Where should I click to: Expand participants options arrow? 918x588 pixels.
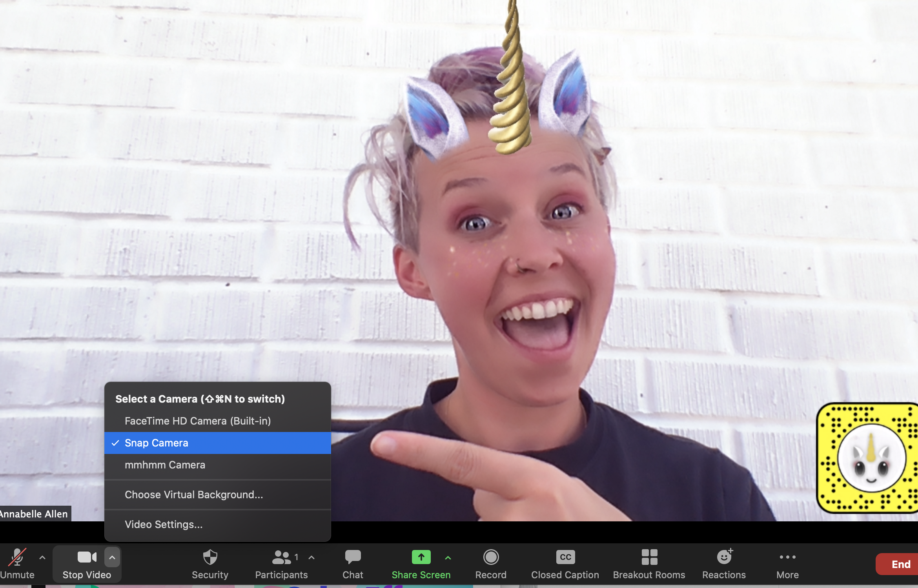[311, 557]
